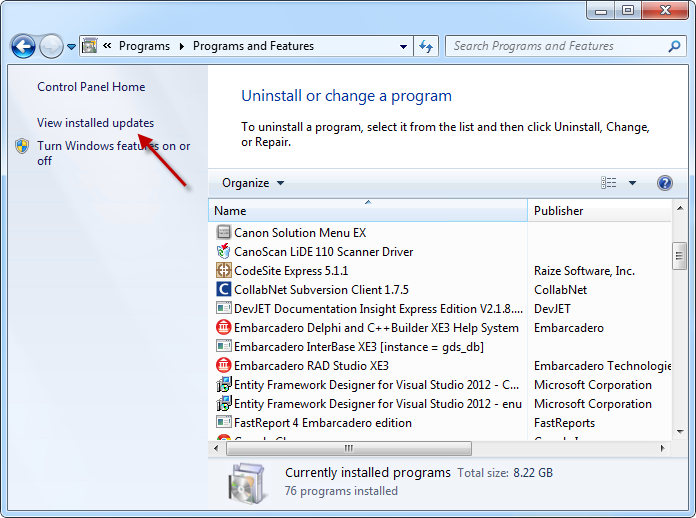696x518 pixels.
Task: Select CodeSite Express 5.1.1 entry
Action: pos(291,271)
